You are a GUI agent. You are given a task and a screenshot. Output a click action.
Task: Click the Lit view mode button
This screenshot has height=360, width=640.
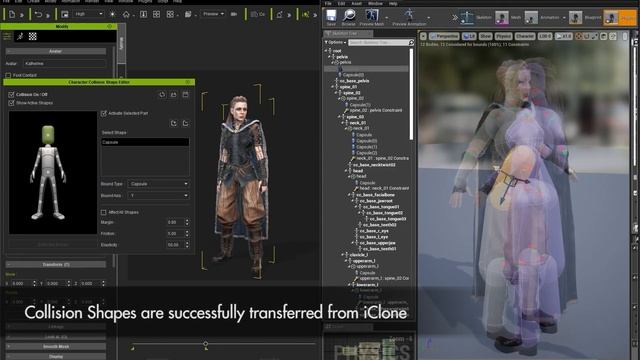469,36
